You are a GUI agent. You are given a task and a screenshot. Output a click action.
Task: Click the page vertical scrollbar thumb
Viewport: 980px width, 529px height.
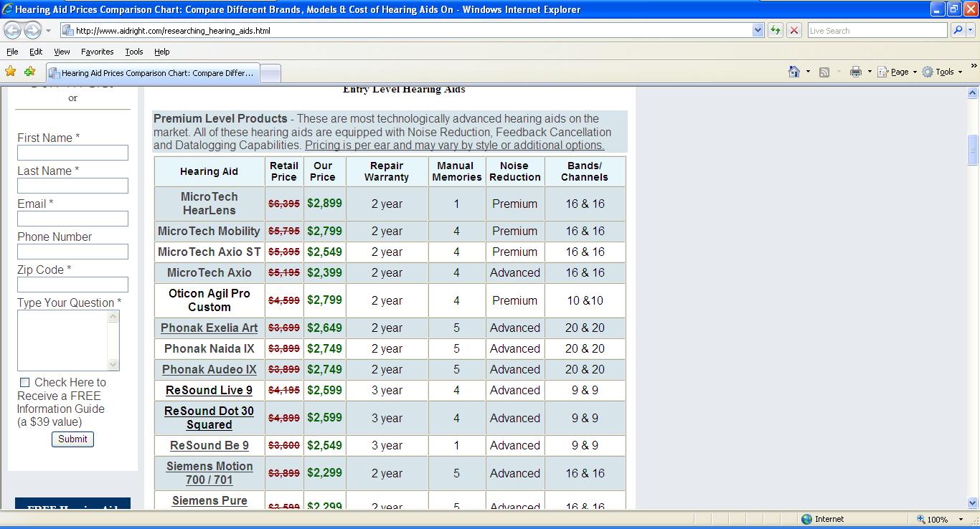[973, 151]
